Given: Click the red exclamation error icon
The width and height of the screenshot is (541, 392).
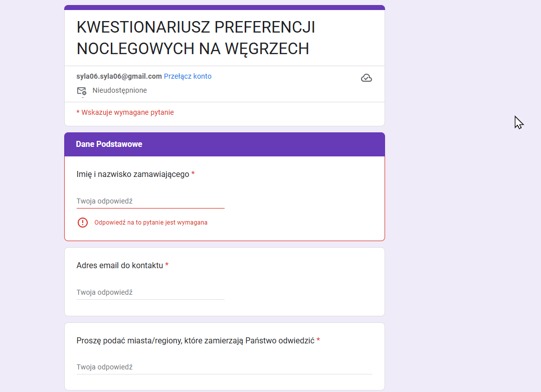Looking at the screenshot, I should click(82, 223).
